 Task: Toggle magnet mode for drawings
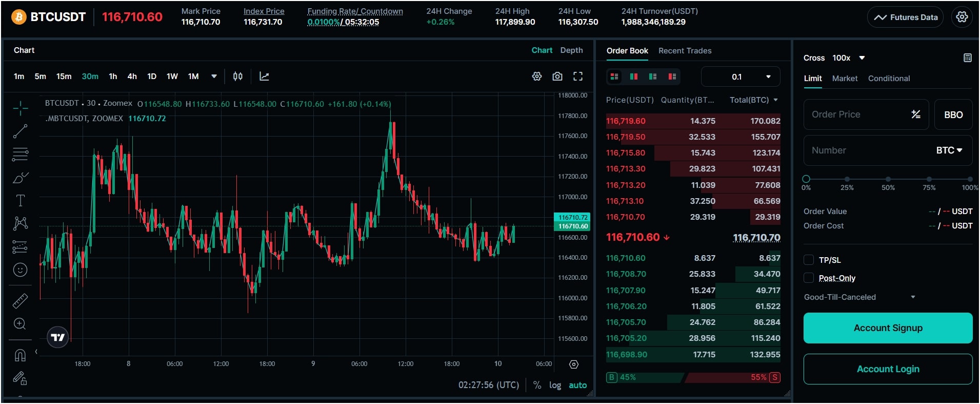(20, 355)
